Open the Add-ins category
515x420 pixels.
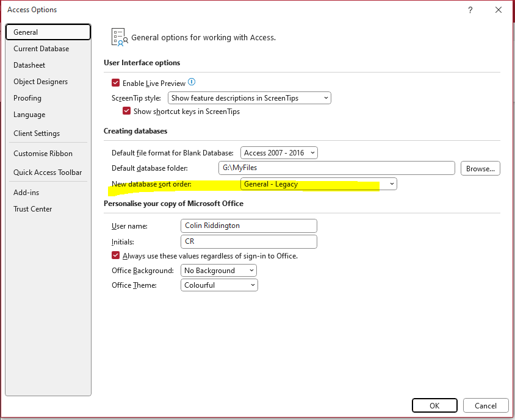(48, 192)
